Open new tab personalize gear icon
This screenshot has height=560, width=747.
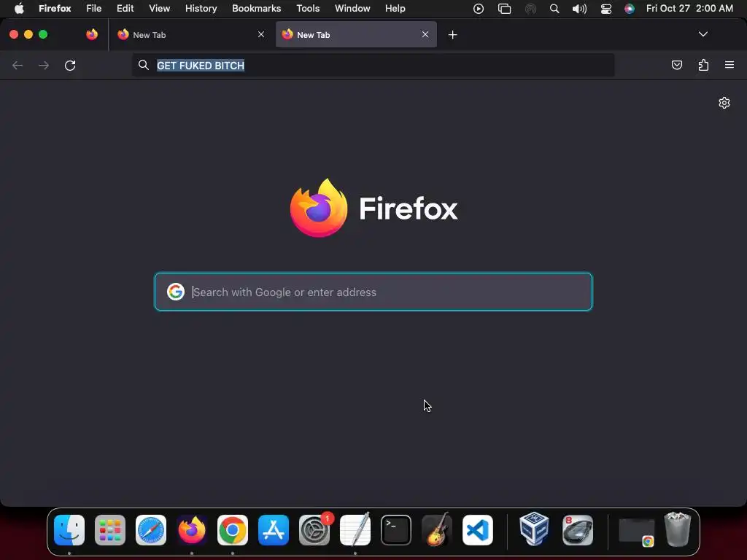(724, 103)
